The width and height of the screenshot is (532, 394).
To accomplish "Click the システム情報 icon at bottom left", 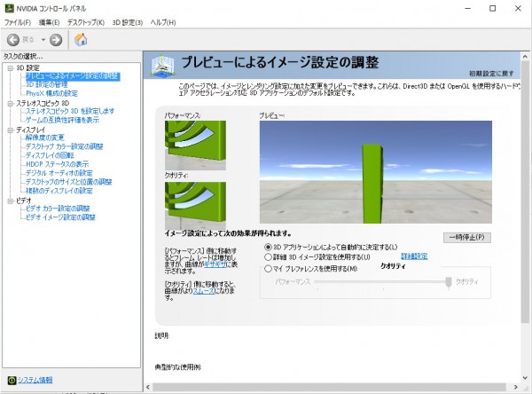I will click(12, 380).
